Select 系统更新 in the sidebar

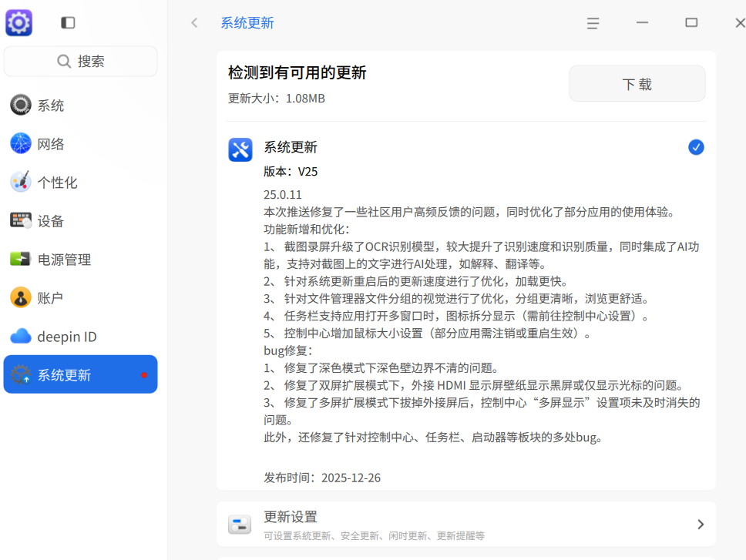pyautogui.click(x=80, y=374)
